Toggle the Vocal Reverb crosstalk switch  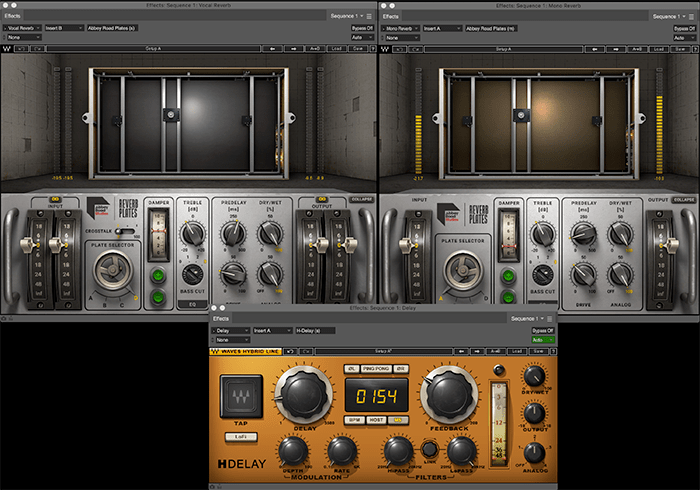click(x=125, y=231)
